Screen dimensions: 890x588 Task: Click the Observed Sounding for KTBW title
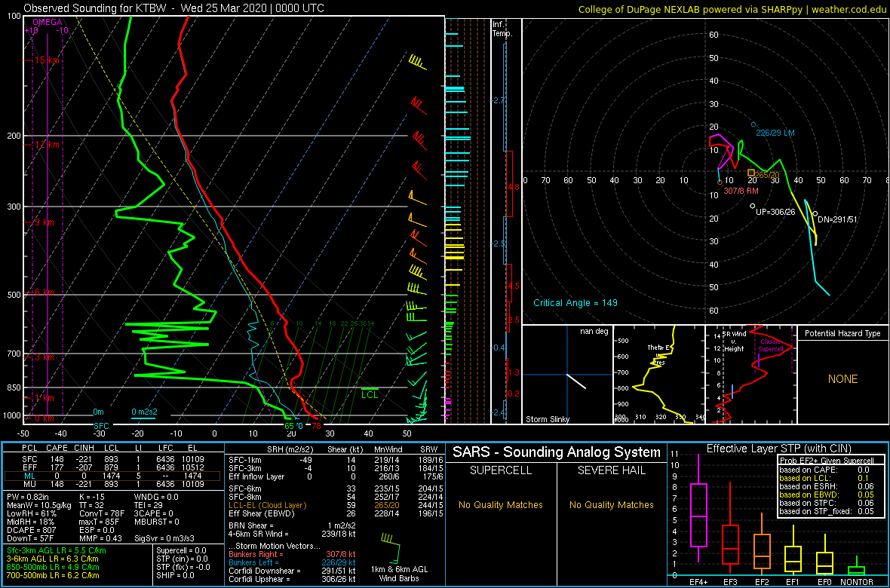[x=175, y=8]
